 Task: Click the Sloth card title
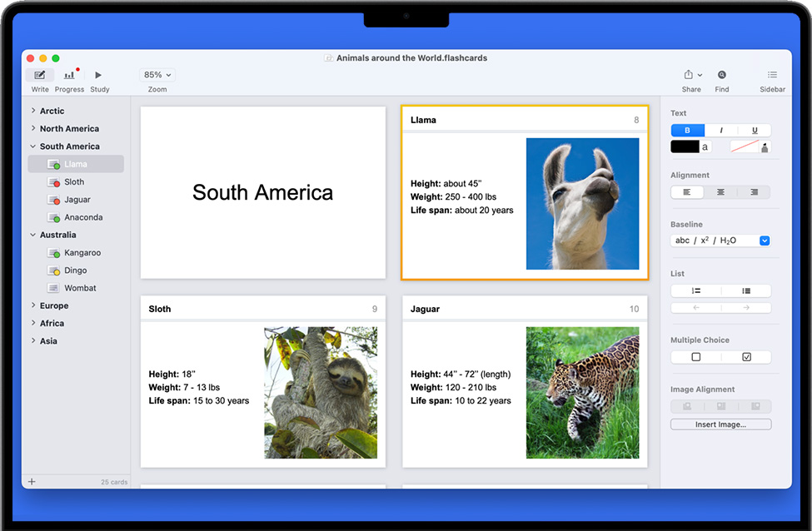[160, 309]
